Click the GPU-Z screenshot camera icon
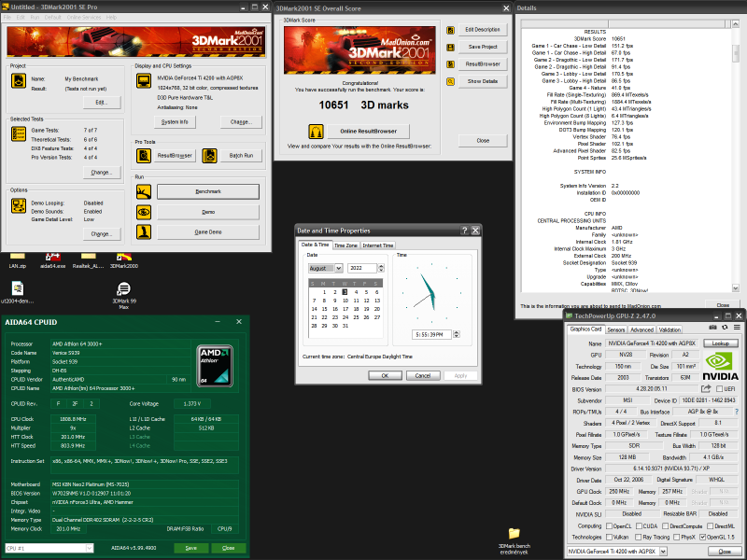The image size is (747, 560). pos(712,328)
